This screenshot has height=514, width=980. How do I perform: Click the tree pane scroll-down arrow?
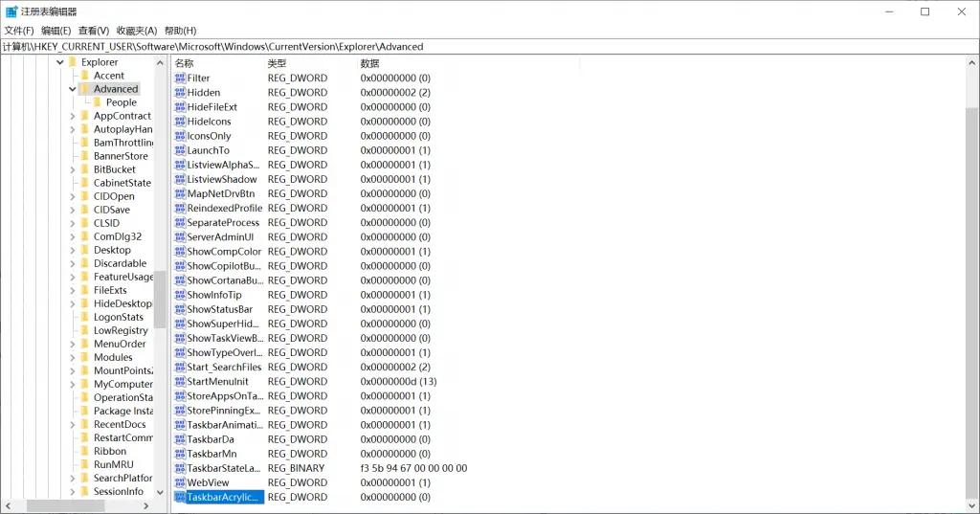tap(160, 493)
